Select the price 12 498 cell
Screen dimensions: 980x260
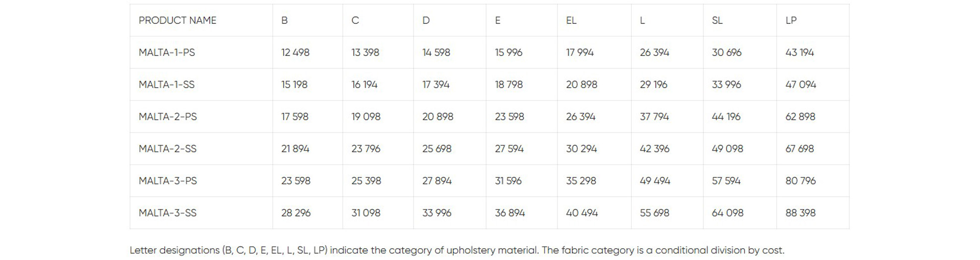tap(295, 52)
